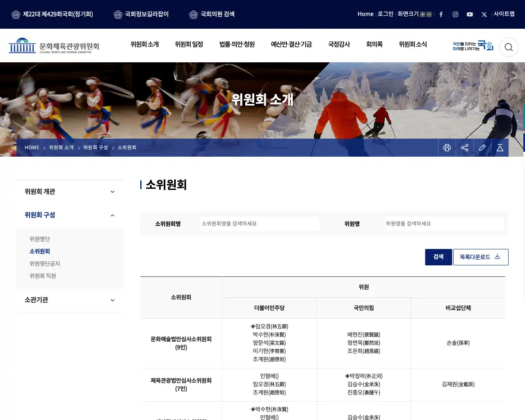Expand the 위원회 개관 sidebar section

[70, 192]
